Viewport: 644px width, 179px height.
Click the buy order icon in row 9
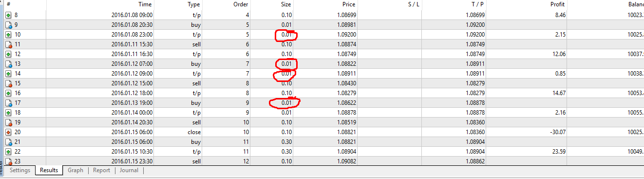point(8,25)
